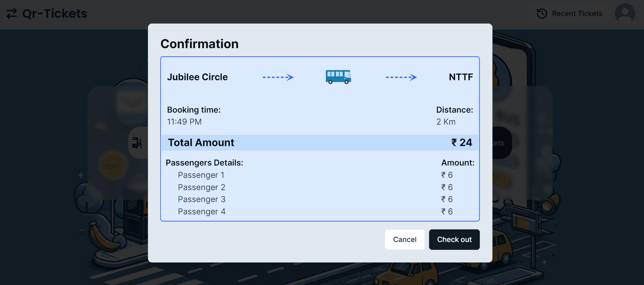Click the Total Amount row
The height and width of the screenshot is (285, 644).
pyautogui.click(x=320, y=143)
